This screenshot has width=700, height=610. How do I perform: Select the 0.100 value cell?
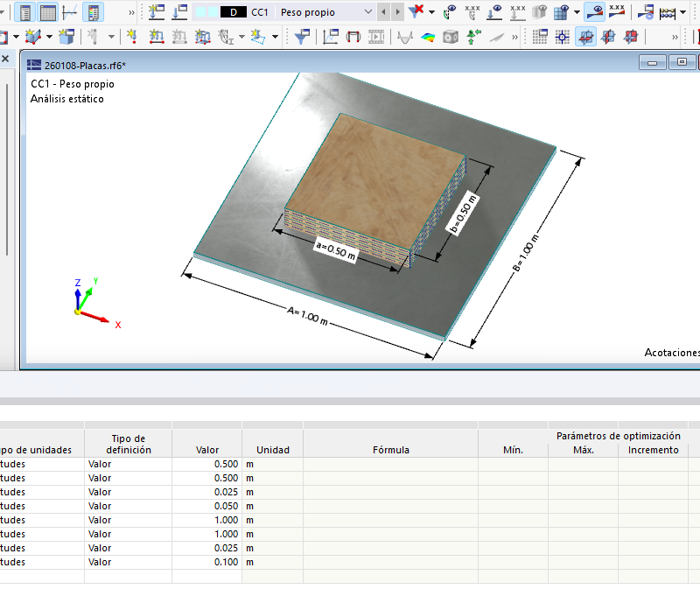(207, 562)
